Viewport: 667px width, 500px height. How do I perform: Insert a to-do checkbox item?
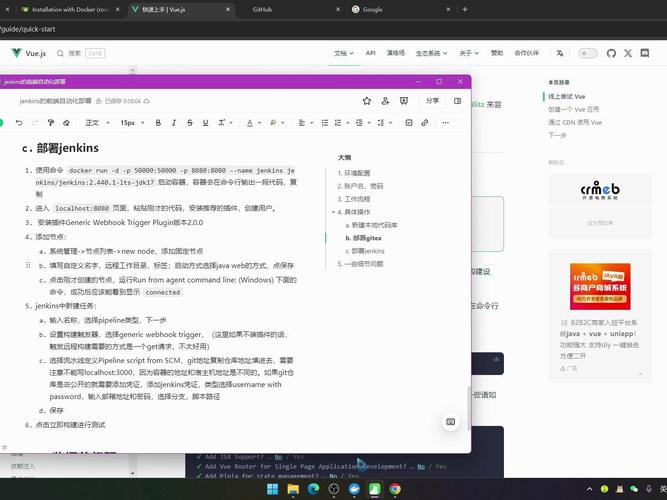(409, 123)
